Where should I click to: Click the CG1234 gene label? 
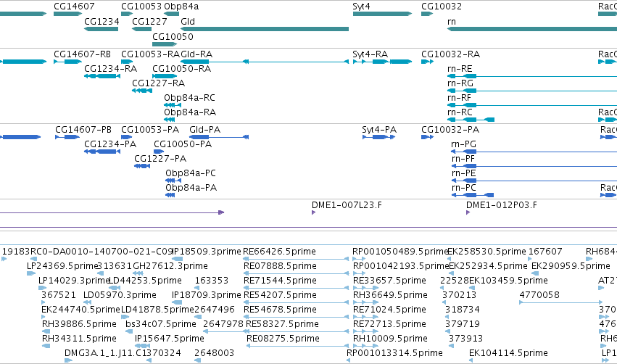102,21
